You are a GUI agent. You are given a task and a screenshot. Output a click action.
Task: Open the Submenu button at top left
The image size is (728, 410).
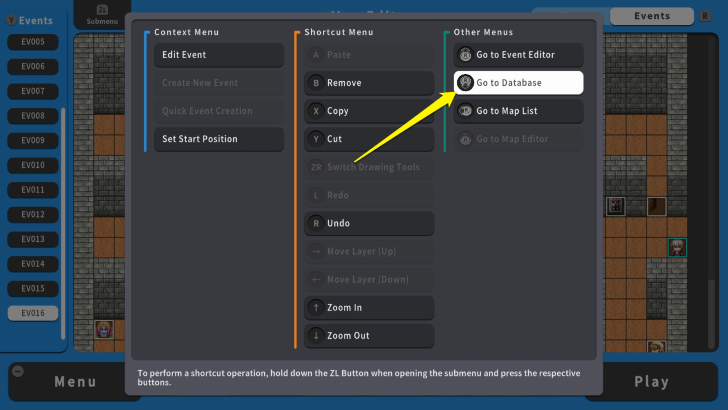click(x=101, y=16)
